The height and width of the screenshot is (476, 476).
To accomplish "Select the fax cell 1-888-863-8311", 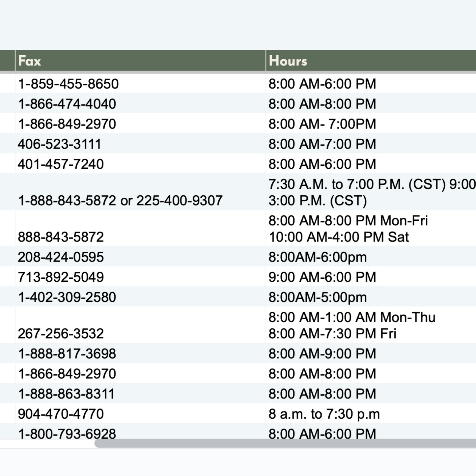I will [66, 394].
